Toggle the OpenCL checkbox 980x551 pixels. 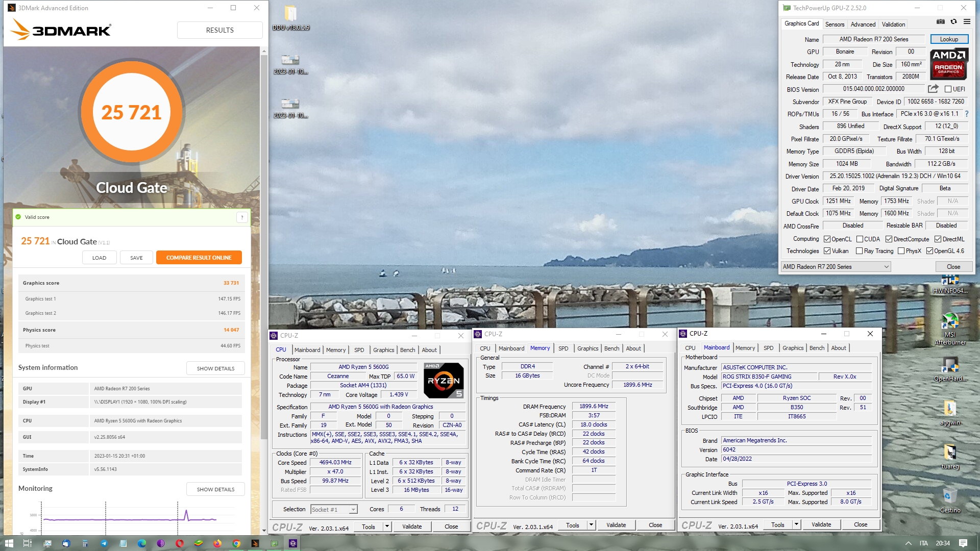827,239
